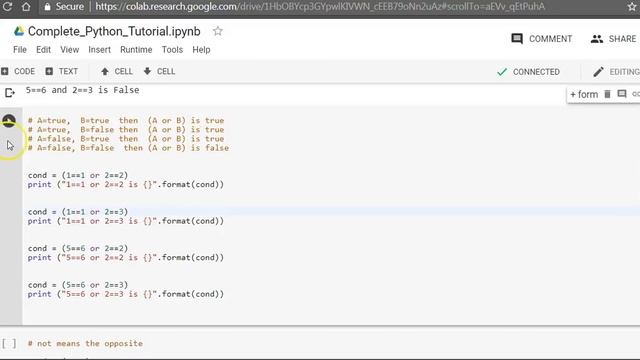The image size is (640, 360).
Task: Click the SHARE button
Action: [613, 39]
